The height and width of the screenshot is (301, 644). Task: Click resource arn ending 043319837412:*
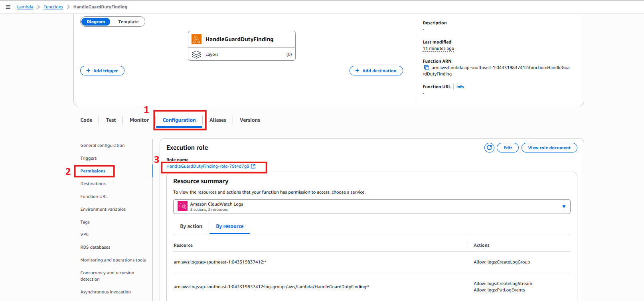coord(220,262)
